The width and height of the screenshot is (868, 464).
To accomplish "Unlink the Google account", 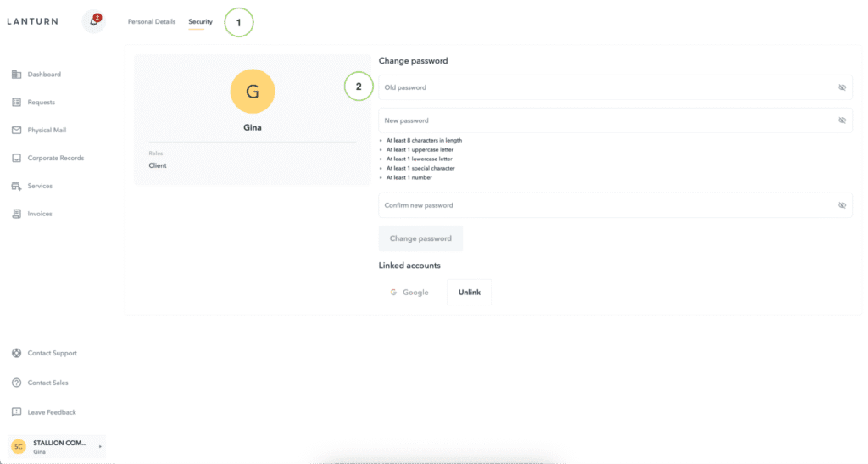I will click(x=469, y=293).
